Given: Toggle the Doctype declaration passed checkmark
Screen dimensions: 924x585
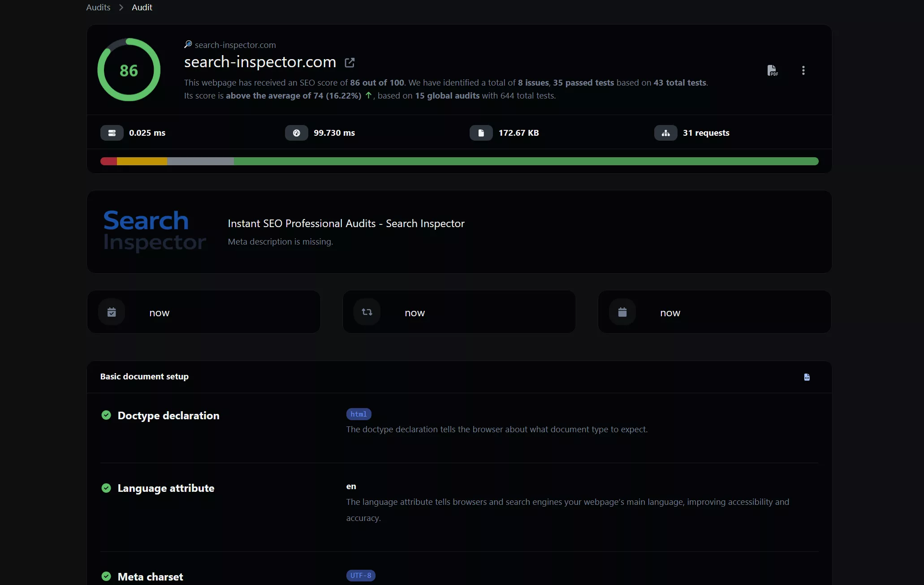Looking at the screenshot, I should 106,415.
